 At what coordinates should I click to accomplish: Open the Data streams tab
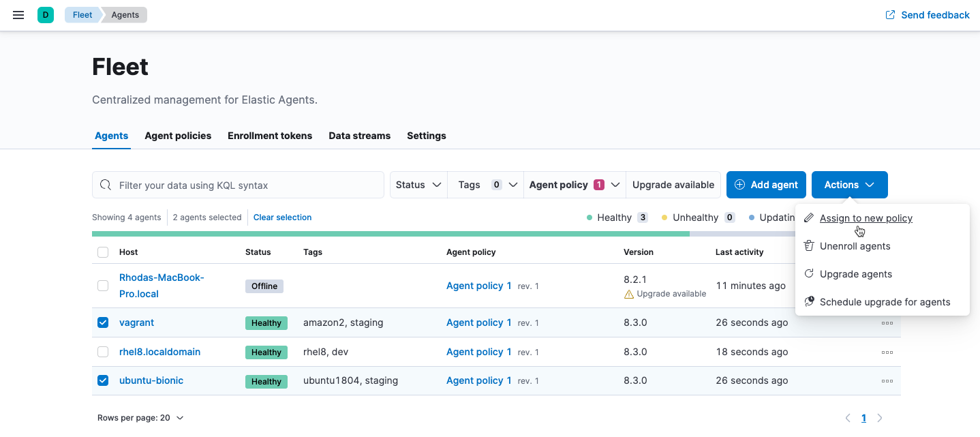359,136
